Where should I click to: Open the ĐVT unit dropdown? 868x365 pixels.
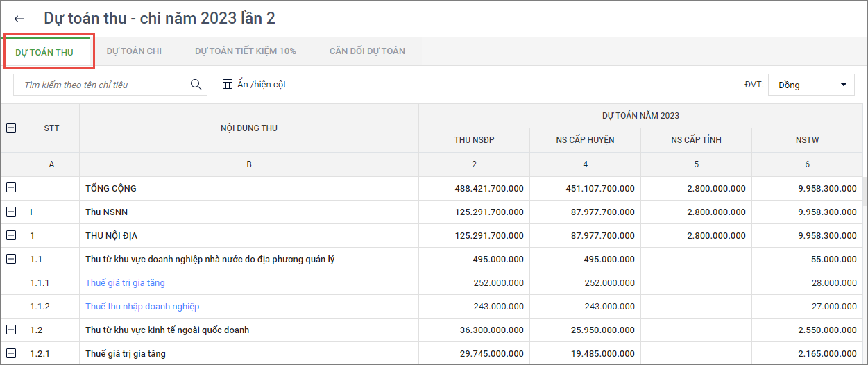[x=811, y=85]
